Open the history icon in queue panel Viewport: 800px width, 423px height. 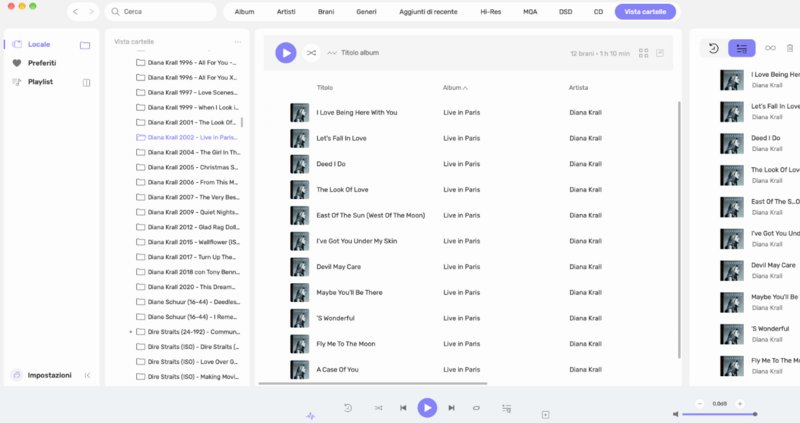713,48
